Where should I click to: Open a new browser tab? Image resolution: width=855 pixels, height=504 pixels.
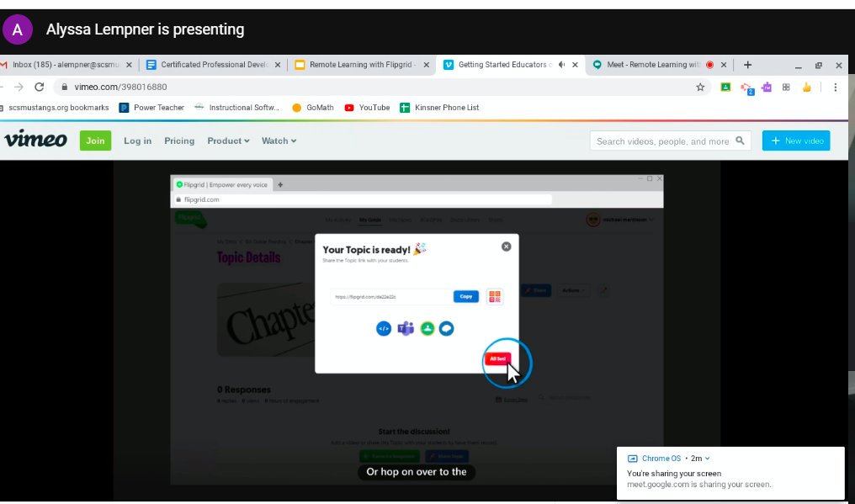coord(747,65)
